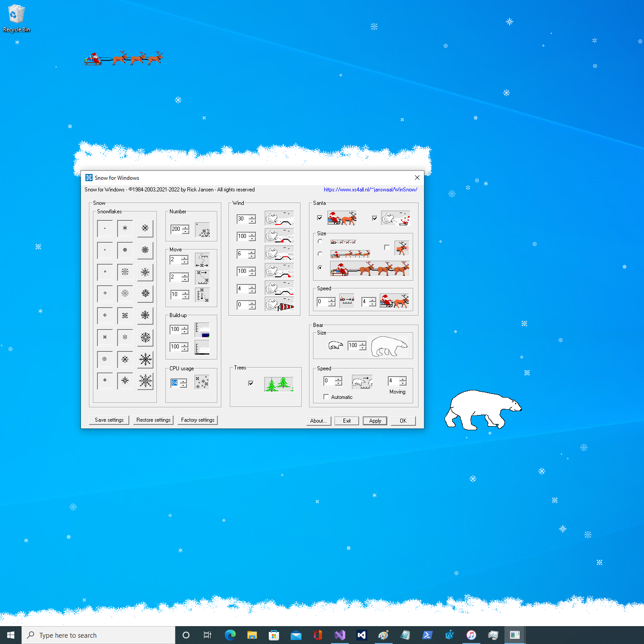Click the tiny dot snowflake in the top row
This screenshot has height=644, width=644.
point(105,229)
